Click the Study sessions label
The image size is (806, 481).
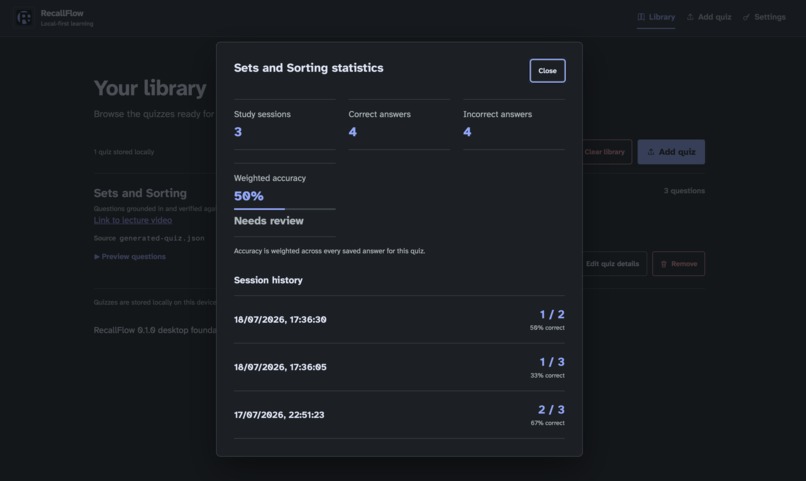tap(262, 114)
